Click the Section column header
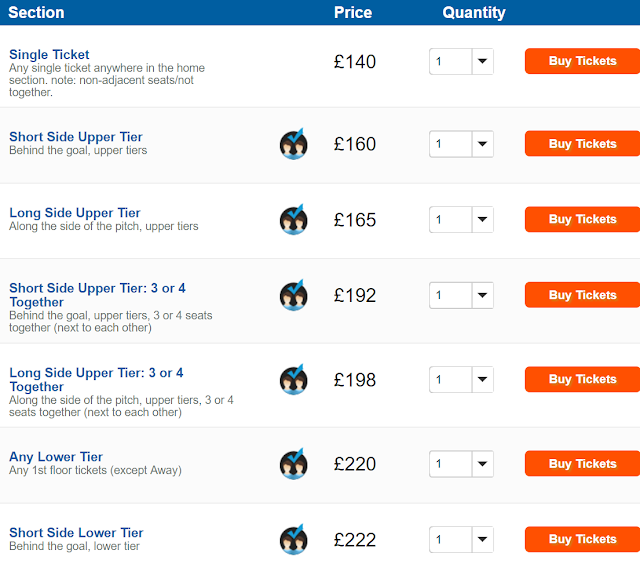The height and width of the screenshot is (575, 640). (x=36, y=13)
